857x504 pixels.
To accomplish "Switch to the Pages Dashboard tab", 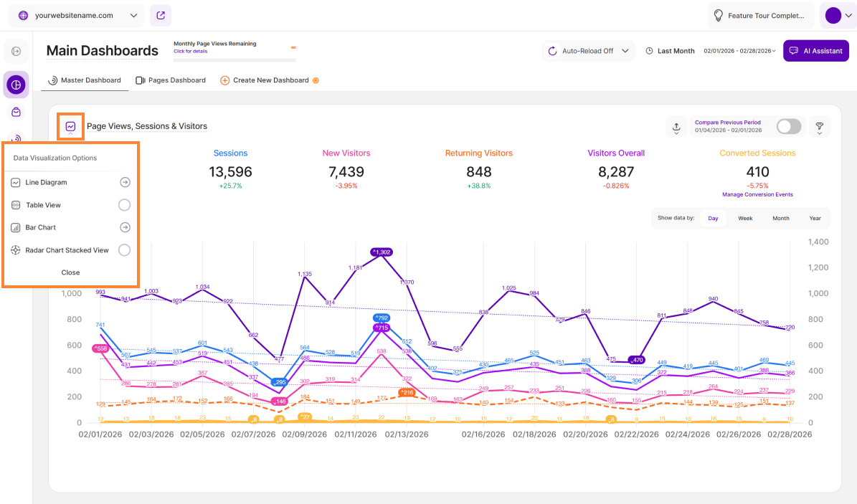I will point(171,80).
